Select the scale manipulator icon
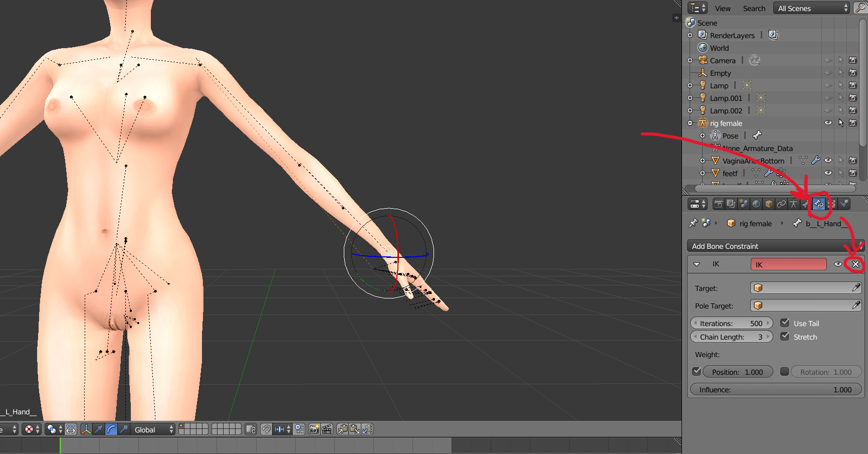 (x=124, y=429)
